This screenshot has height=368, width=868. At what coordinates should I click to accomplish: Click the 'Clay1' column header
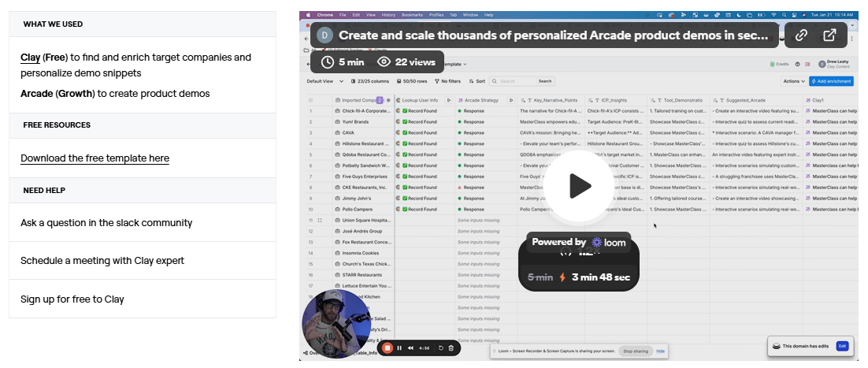coord(830,100)
